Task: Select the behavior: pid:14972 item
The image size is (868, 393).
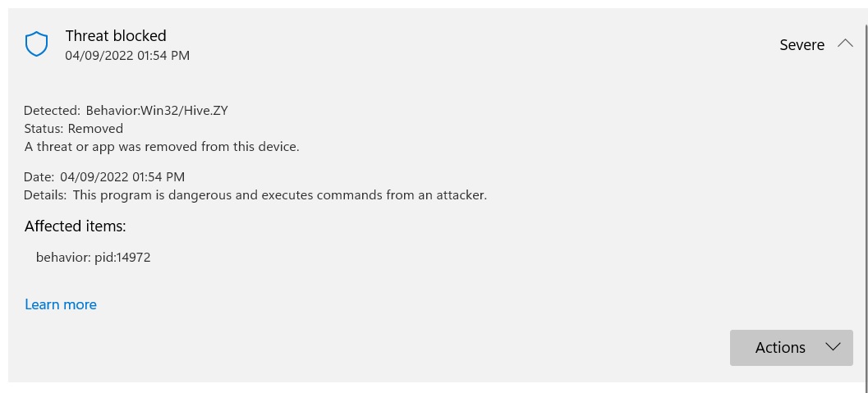Action: pos(93,258)
